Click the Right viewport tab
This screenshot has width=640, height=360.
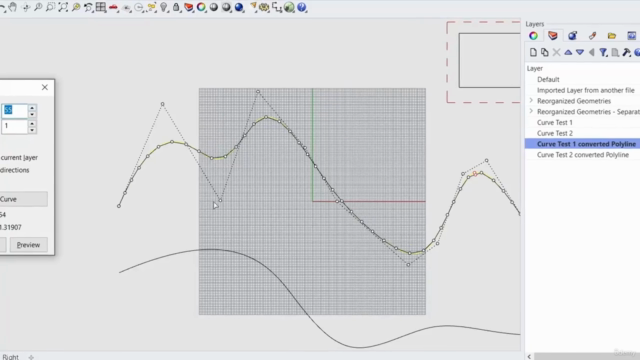tap(10, 357)
